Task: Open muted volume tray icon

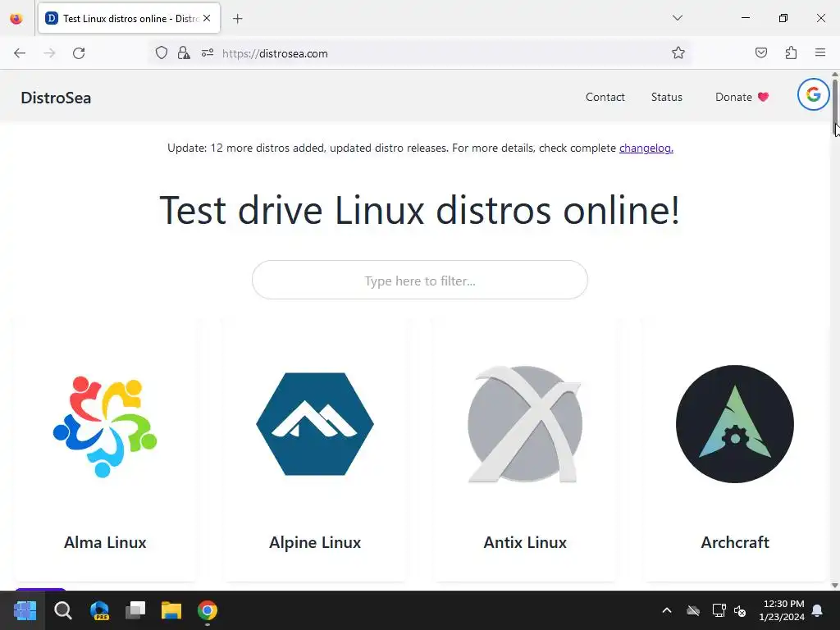Action: 741,610
